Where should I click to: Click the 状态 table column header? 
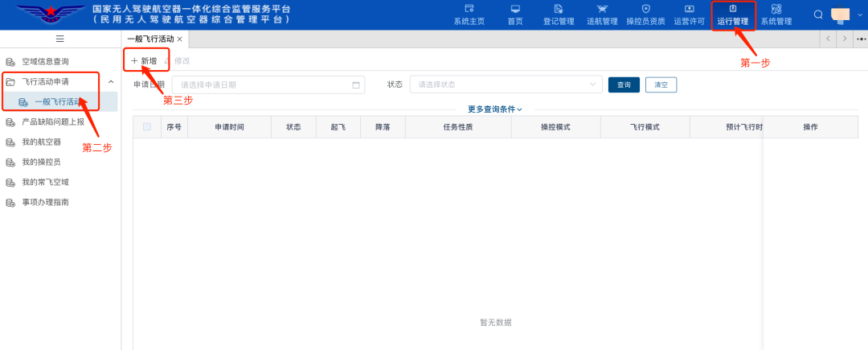pyautogui.click(x=293, y=127)
